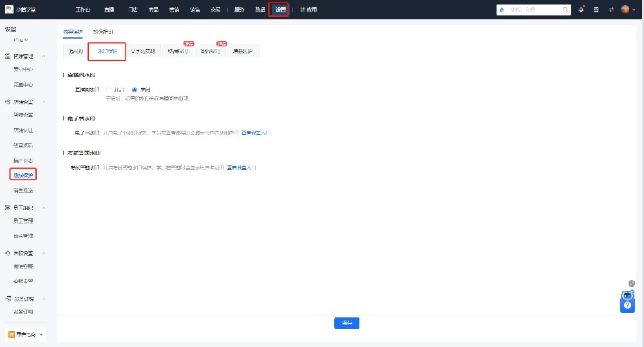644x347 pixels.
Task: Open the 服务 top menu
Action: pos(239,10)
